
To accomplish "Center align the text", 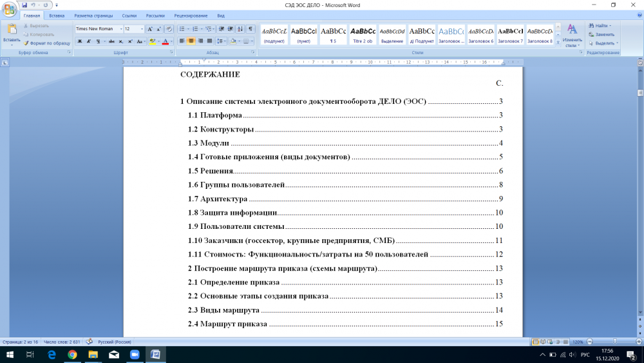I will pos(191,41).
